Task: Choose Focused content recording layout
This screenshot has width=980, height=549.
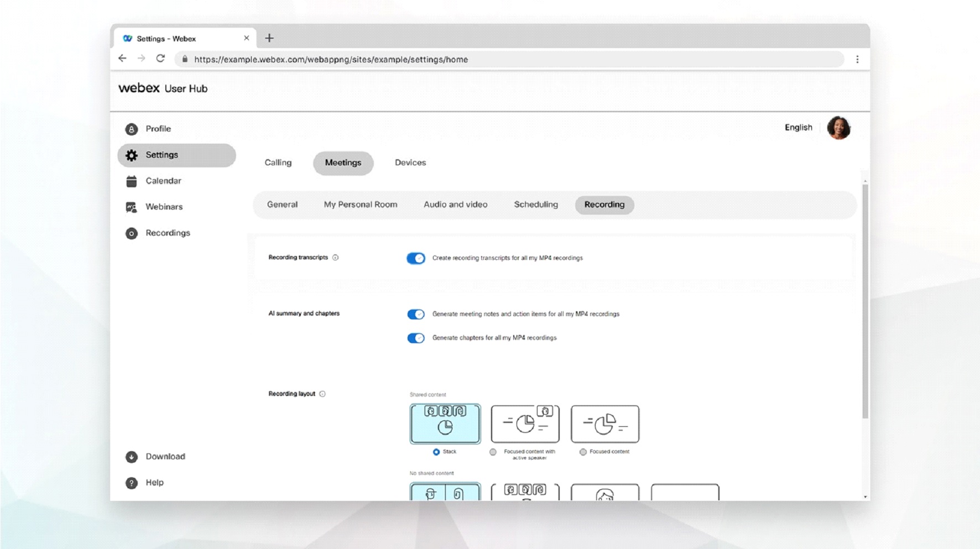Action: 583,452
